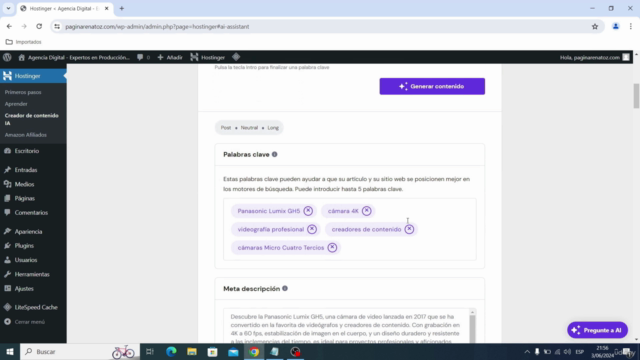Open the Palabras clave info tooltip icon
The image size is (640, 360).
pos(274,154)
